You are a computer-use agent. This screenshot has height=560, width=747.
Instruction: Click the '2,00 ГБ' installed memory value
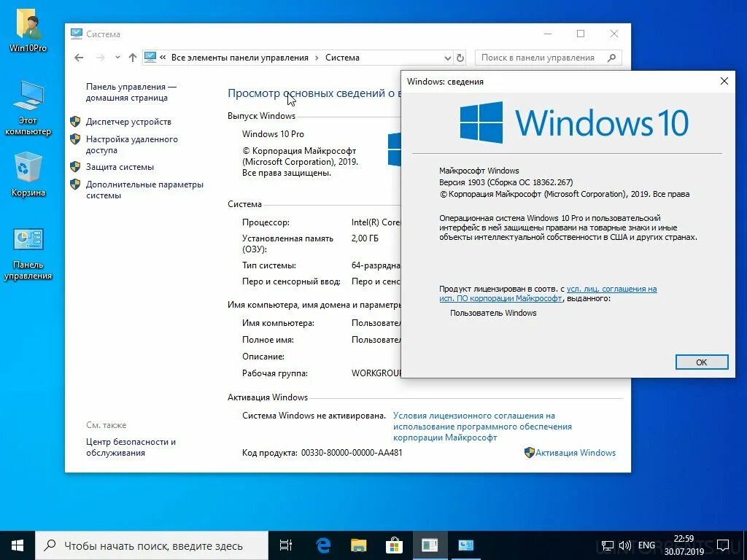pyautogui.click(x=365, y=238)
